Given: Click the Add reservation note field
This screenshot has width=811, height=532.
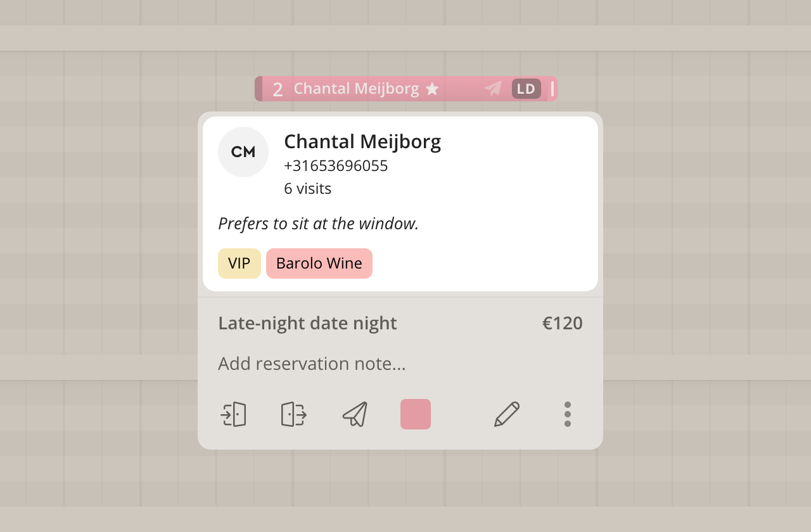Looking at the screenshot, I should tap(400, 364).
